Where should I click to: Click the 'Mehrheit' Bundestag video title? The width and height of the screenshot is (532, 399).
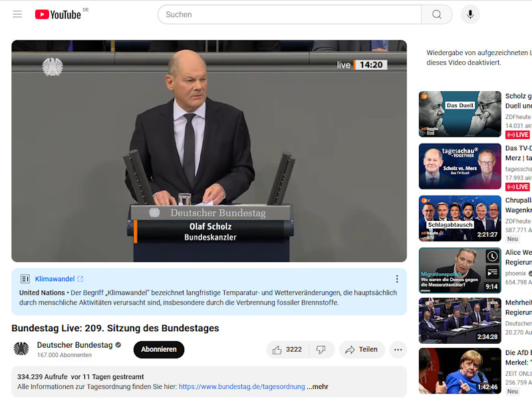pos(519,307)
